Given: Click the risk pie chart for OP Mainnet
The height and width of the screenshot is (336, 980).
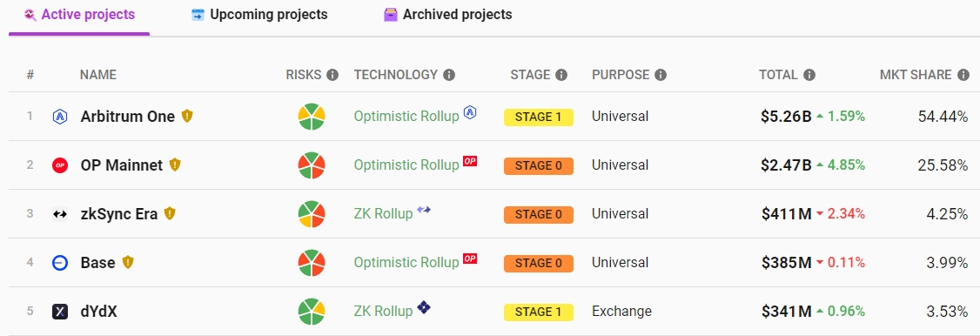Looking at the screenshot, I should (312, 165).
